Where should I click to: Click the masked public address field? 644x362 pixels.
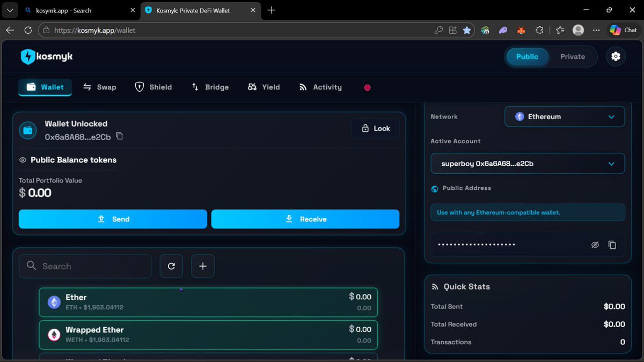[x=528, y=245]
